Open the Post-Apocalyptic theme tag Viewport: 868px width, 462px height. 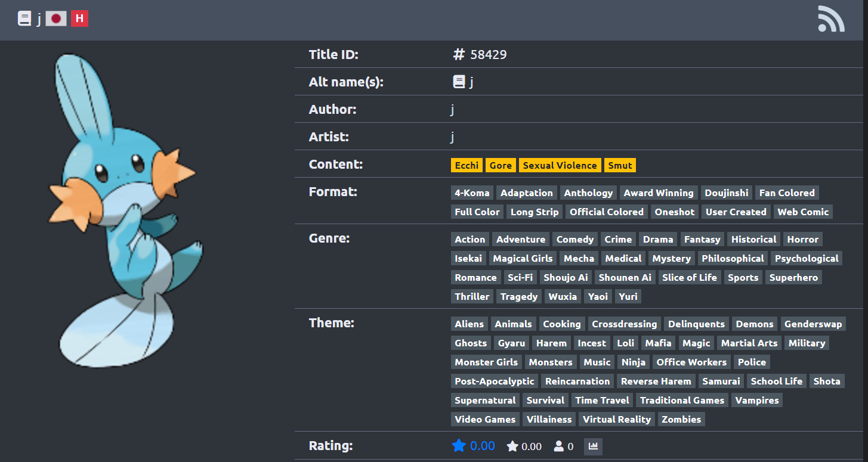(x=495, y=382)
